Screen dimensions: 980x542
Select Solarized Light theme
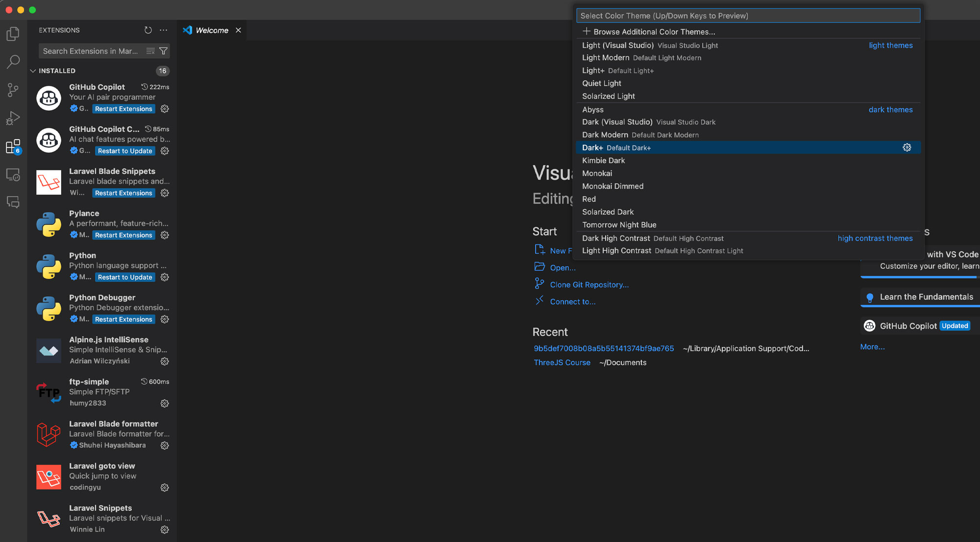pos(748,96)
